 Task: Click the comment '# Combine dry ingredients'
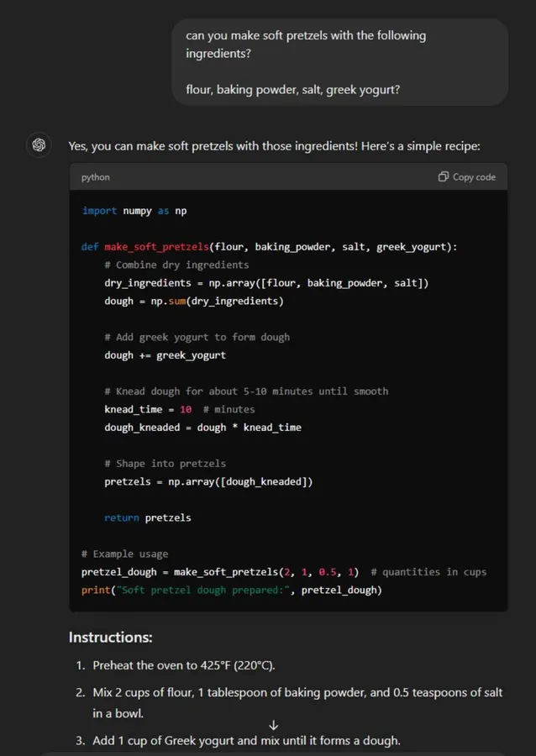[x=176, y=265]
